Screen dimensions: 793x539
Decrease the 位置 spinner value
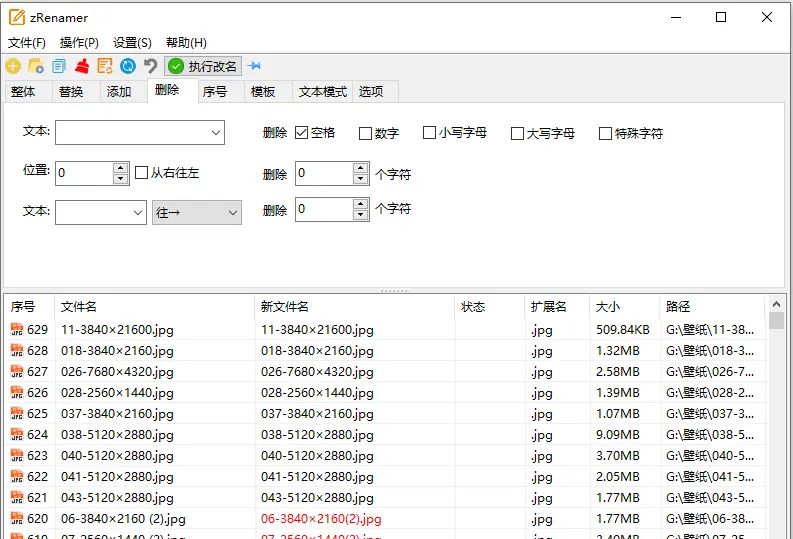tap(120, 178)
